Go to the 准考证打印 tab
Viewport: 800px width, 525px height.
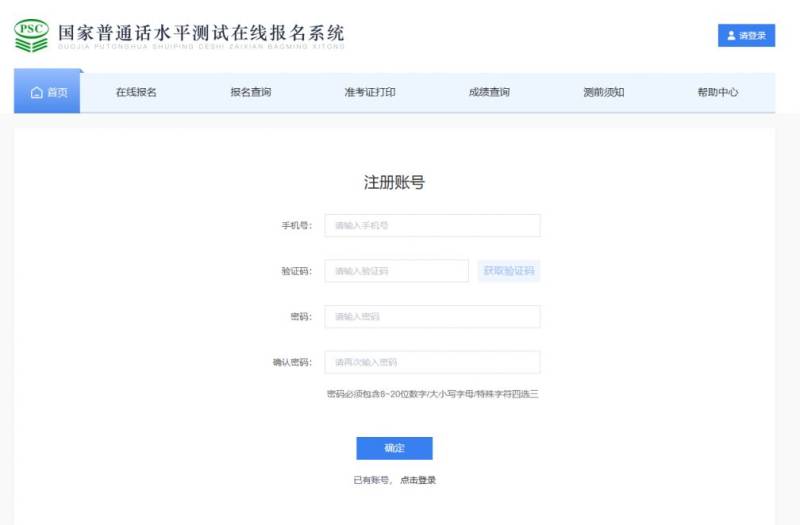[370, 93]
